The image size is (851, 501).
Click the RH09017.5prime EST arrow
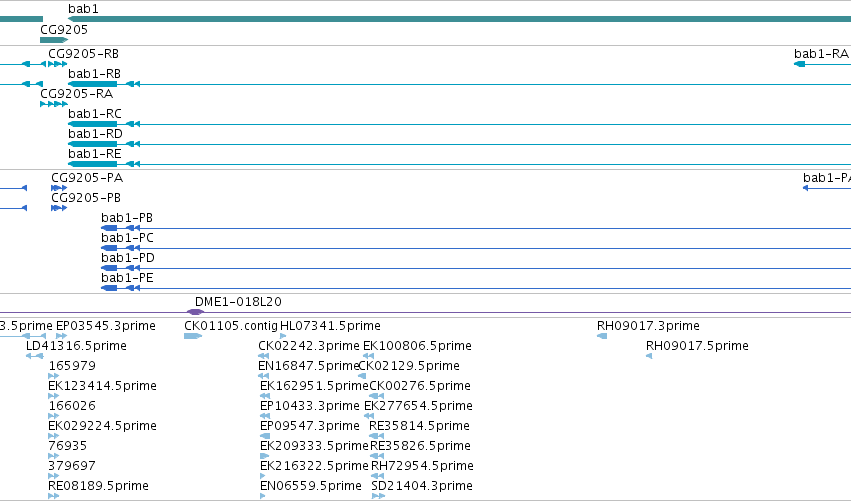649,356
